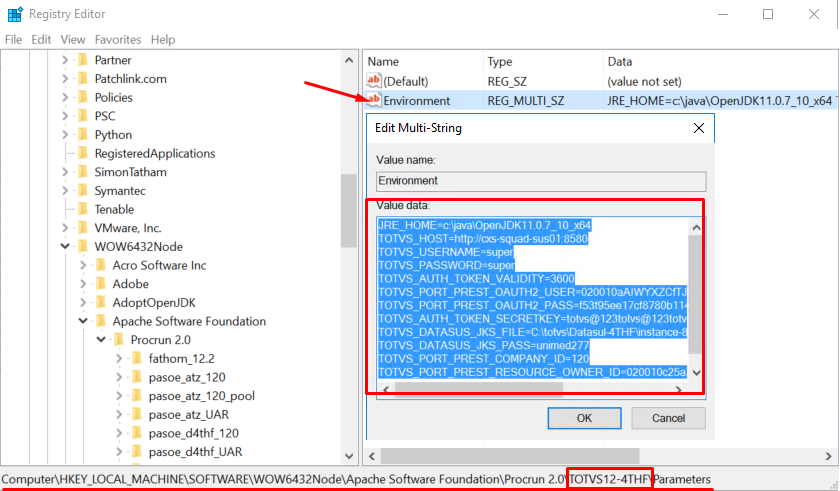Click the folder icon next to Policies
Viewport: 840px width, 491px height.
[x=82, y=97]
